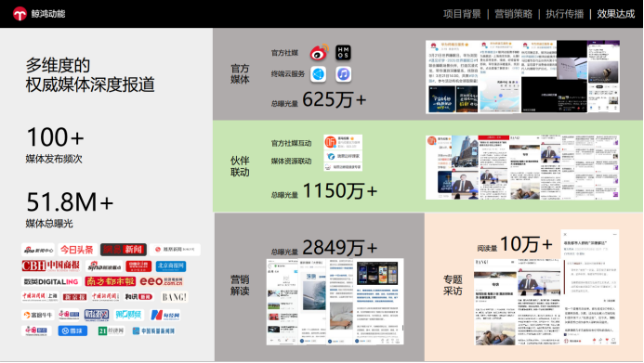The image size is (644, 363).
Task: Click the 51.8M+ figure
Action: pos(70,201)
